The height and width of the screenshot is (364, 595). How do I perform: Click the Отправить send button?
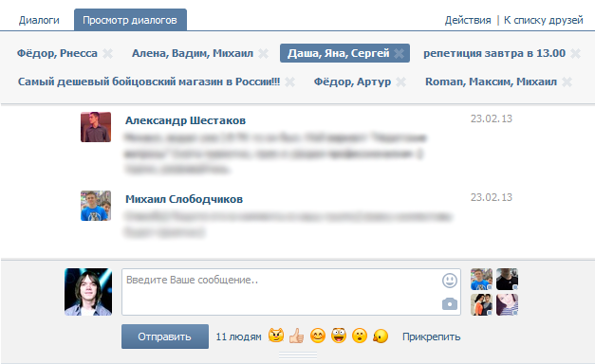click(165, 337)
